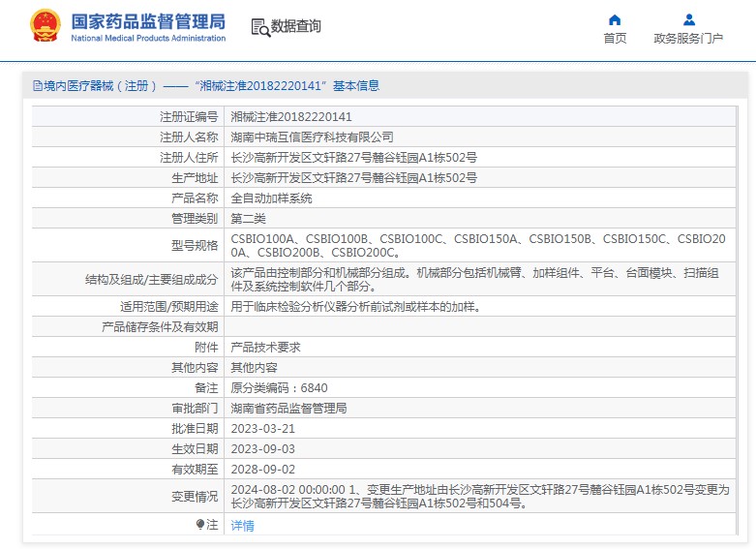Click the empty storage conditions value cell

point(480,326)
